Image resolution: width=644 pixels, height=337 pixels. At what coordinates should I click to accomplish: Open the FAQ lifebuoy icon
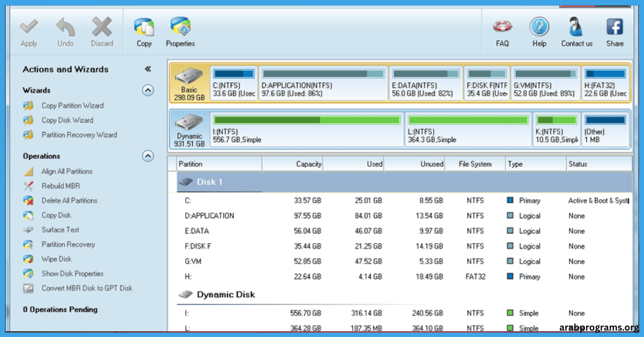coord(502,26)
